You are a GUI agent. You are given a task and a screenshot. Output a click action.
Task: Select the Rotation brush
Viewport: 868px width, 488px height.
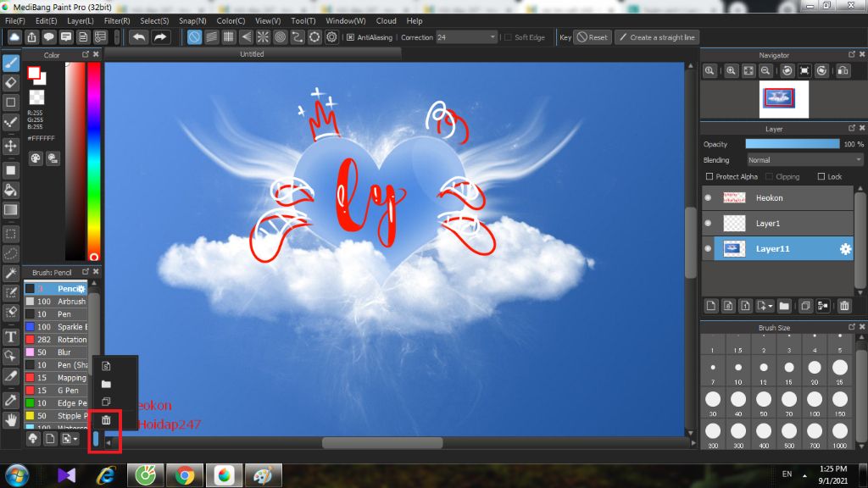[56, 340]
